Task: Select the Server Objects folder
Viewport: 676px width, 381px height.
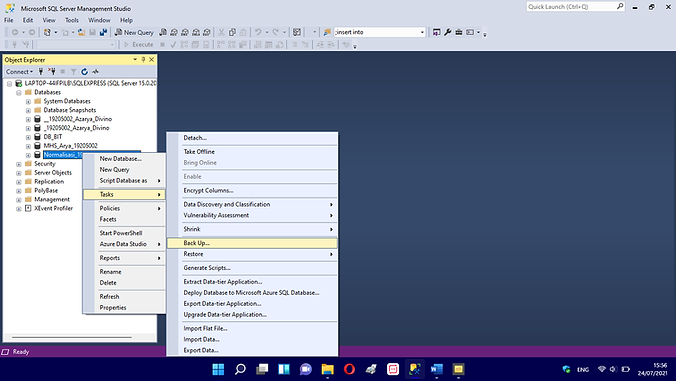Action: (x=53, y=172)
